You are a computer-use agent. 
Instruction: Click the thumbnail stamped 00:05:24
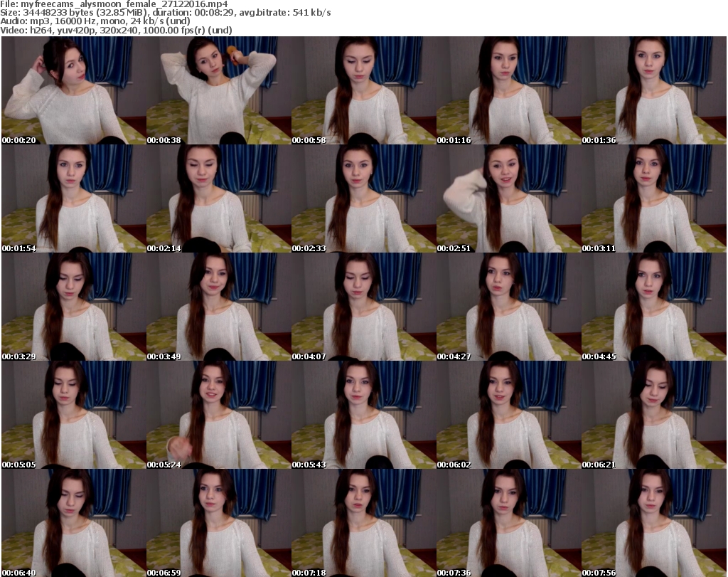coord(219,415)
